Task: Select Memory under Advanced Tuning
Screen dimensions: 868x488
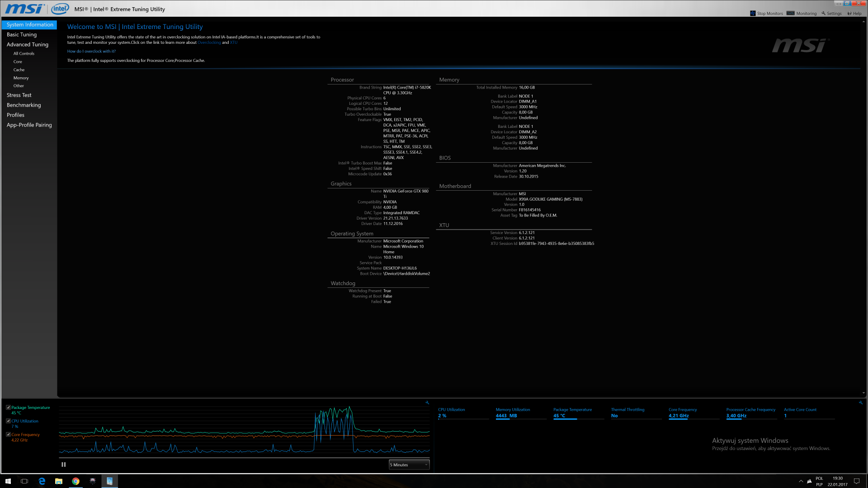Action: click(21, 78)
